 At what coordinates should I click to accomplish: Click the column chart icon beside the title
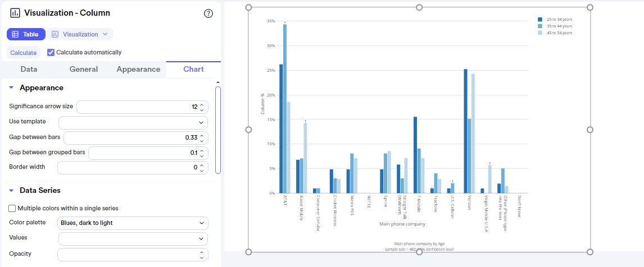(15, 13)
